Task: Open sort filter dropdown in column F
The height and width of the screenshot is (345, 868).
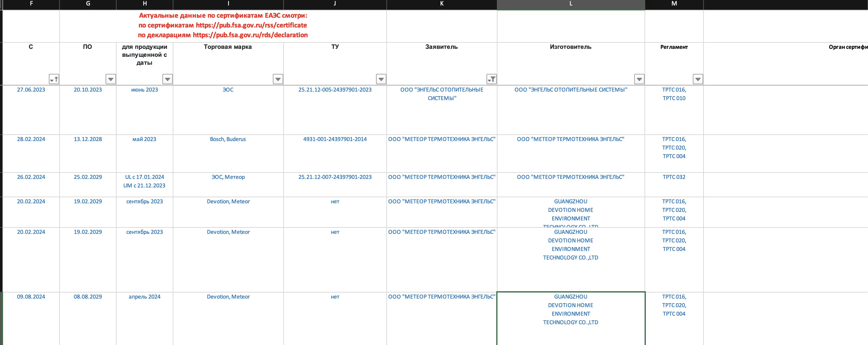Action: [54, 79]
